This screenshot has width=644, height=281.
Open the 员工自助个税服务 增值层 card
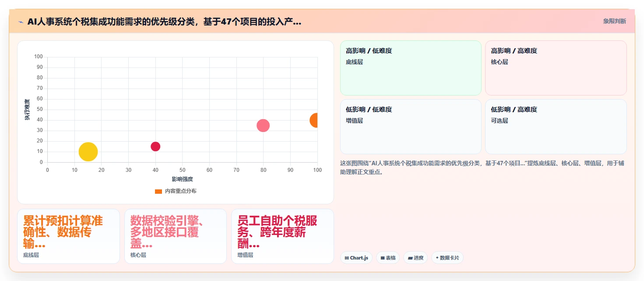click(x=282, y=236)
